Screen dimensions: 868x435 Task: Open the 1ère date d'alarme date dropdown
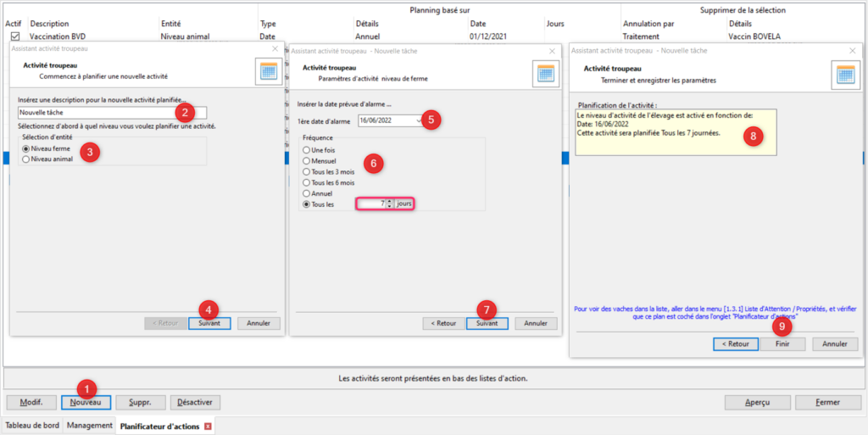(x=417, y=120)
